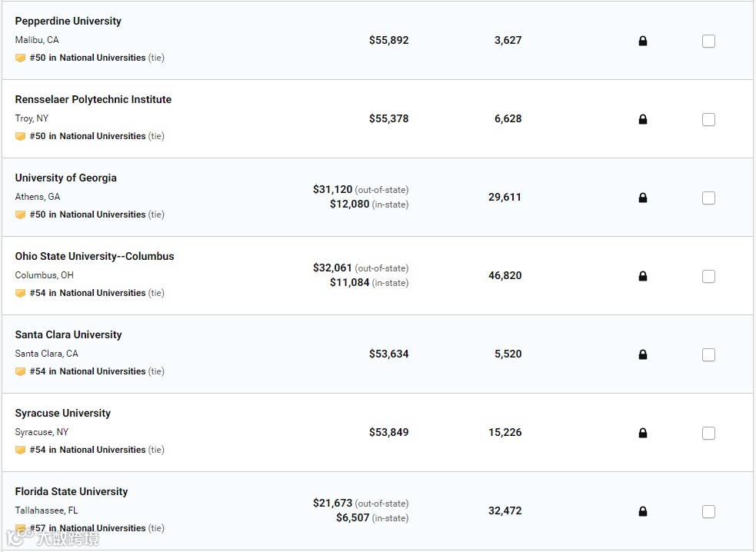The image size is (756, 552).
Task: Tick the Rensselaer Polytechnic Institute checkbox
Action: click(708, 120)
